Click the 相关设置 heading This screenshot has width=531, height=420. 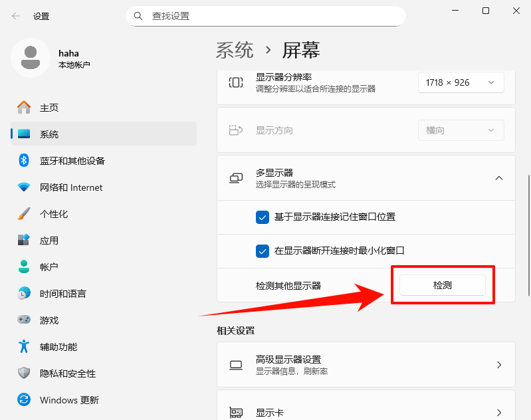[236, 330]
